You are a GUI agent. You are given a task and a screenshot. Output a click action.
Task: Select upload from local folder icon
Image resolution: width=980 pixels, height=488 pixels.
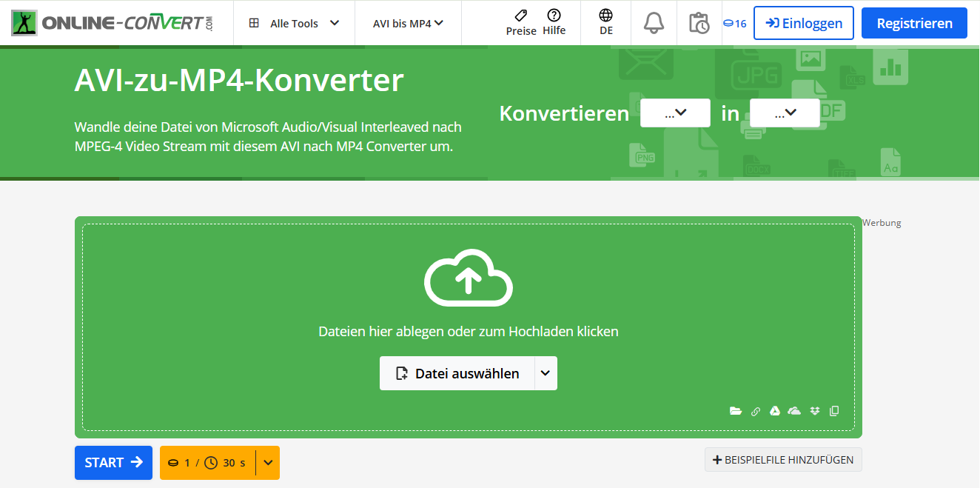(x=736, y=411)
